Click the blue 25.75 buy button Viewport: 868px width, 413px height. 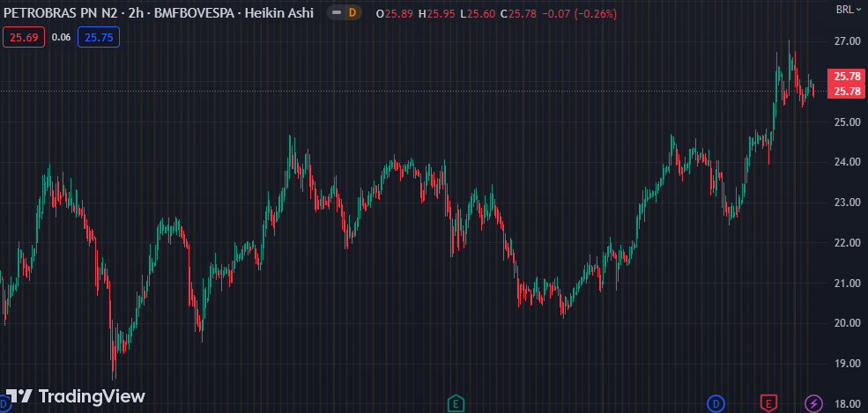(99, 37)
